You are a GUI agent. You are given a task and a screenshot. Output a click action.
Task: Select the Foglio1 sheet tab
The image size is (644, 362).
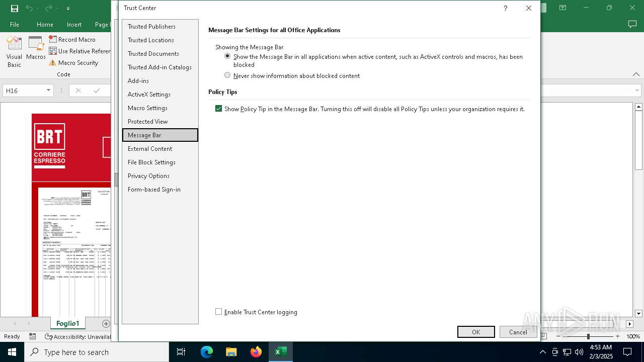click(x=68, y=323)
